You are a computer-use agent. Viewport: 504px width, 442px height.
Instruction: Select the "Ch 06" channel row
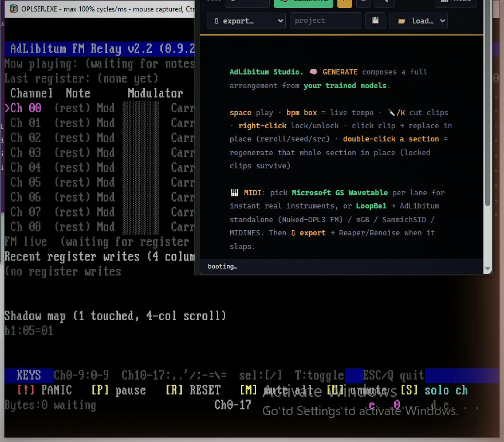pyautogui.click(x=99, y=197)
